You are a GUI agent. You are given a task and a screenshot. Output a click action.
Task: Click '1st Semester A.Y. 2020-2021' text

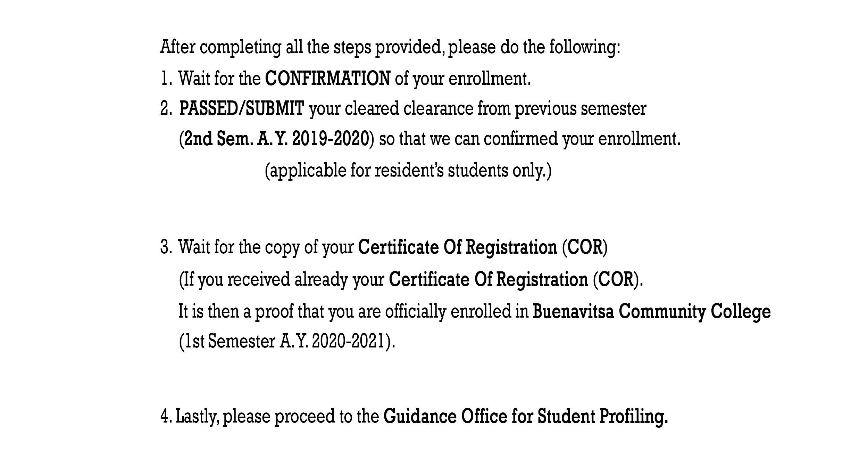point(287,342)
